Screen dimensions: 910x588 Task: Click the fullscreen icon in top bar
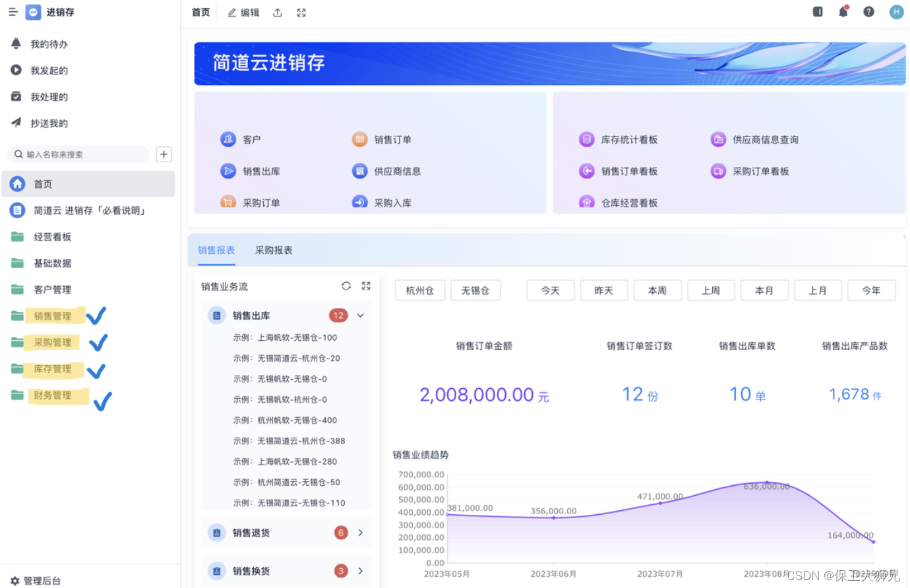pyautogui.click(x=301, y=13)
